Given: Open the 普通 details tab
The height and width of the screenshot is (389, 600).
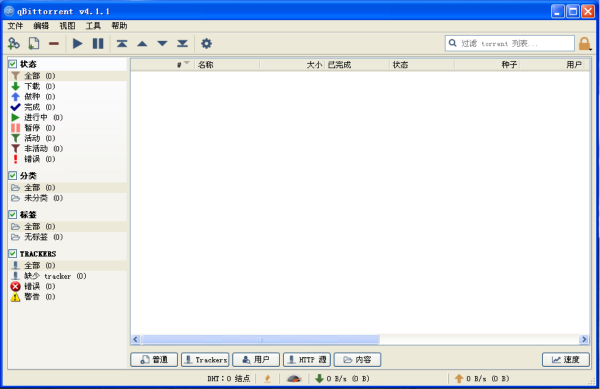Looking at the screenshot, I should tap(154, 360).
